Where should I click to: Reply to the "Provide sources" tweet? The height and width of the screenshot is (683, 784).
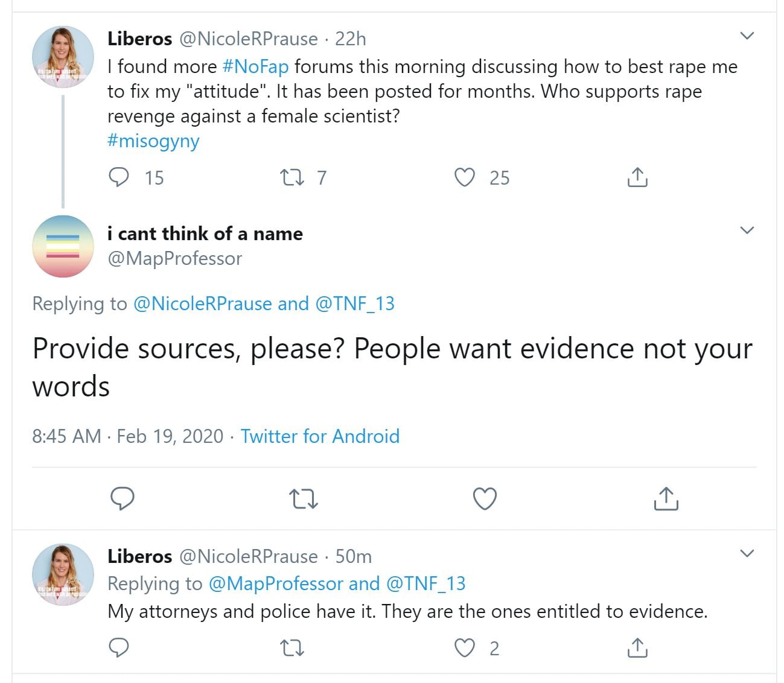click(123, 499)
